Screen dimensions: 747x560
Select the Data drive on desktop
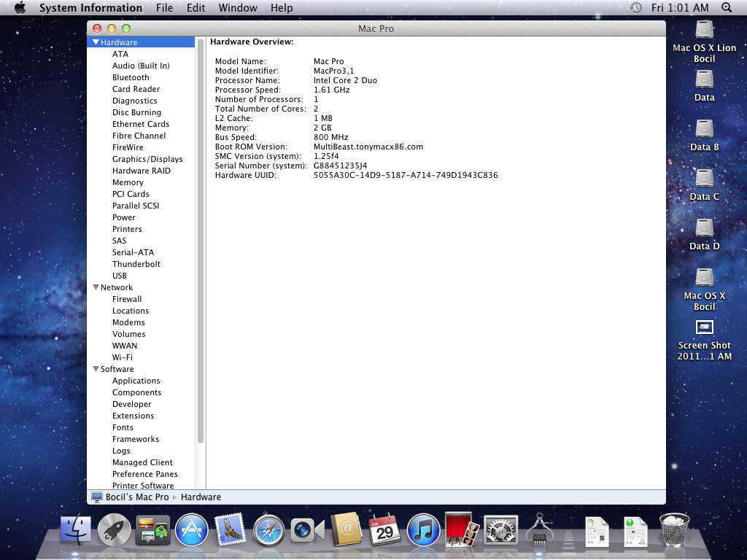(x=704, y=86)
